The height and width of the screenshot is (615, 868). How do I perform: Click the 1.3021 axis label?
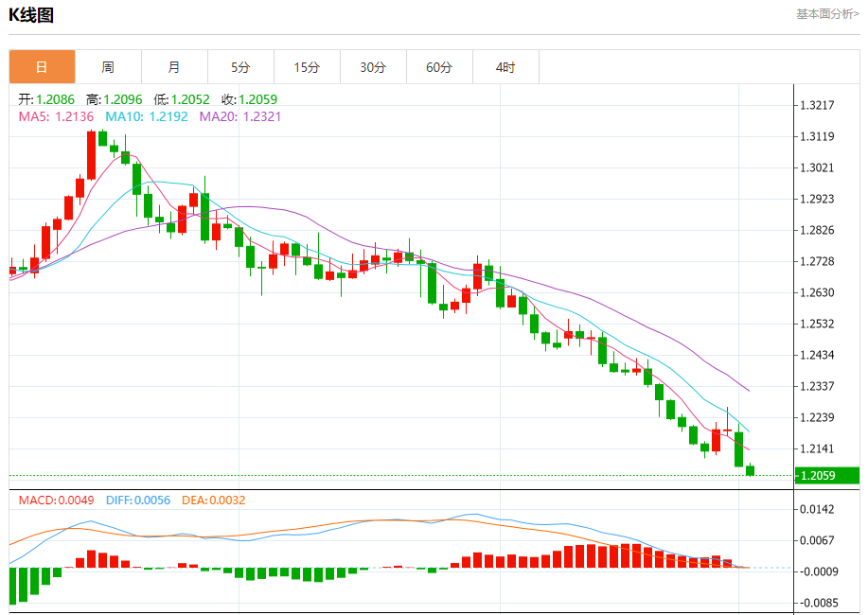click(817, 167)
